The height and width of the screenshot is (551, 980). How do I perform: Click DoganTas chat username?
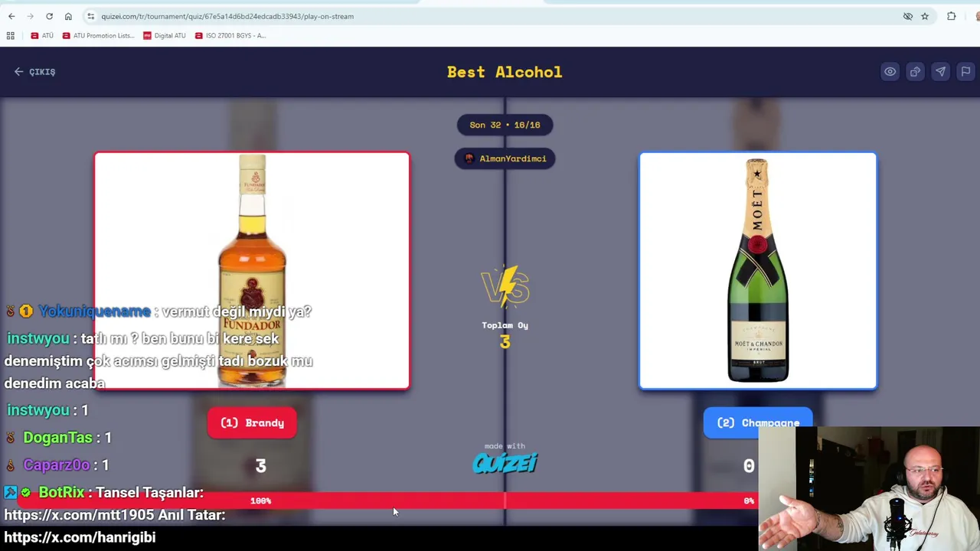(x=57, y=438)
